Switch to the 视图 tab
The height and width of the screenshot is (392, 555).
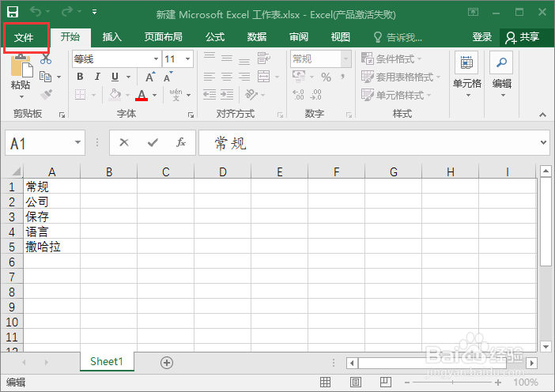(341, 37)
